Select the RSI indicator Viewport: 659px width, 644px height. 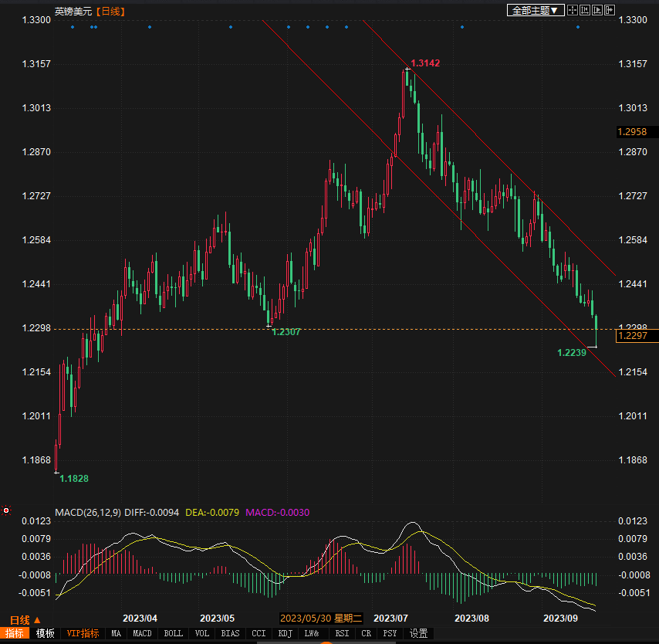342,633
